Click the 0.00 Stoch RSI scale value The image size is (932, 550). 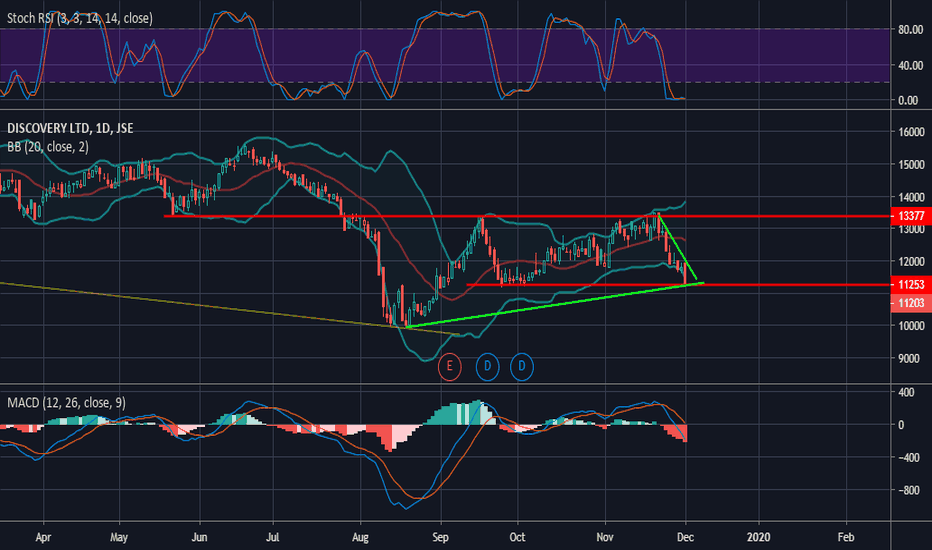click(908, 100)
